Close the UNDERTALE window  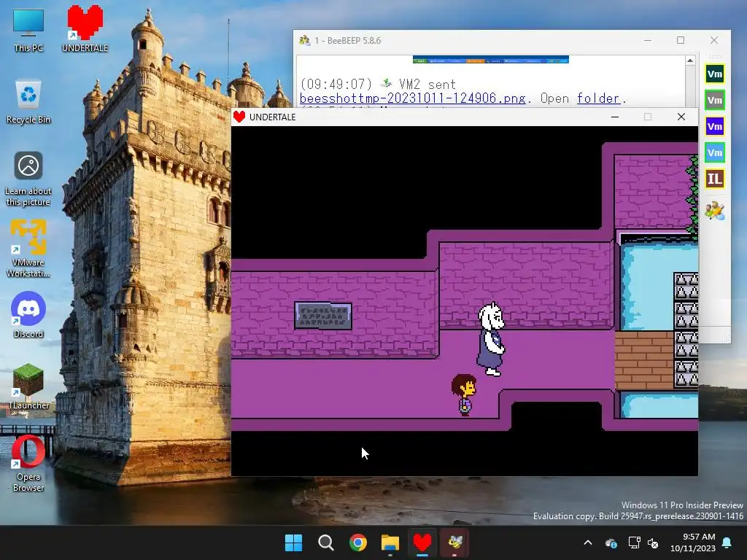tap(681, 117)
